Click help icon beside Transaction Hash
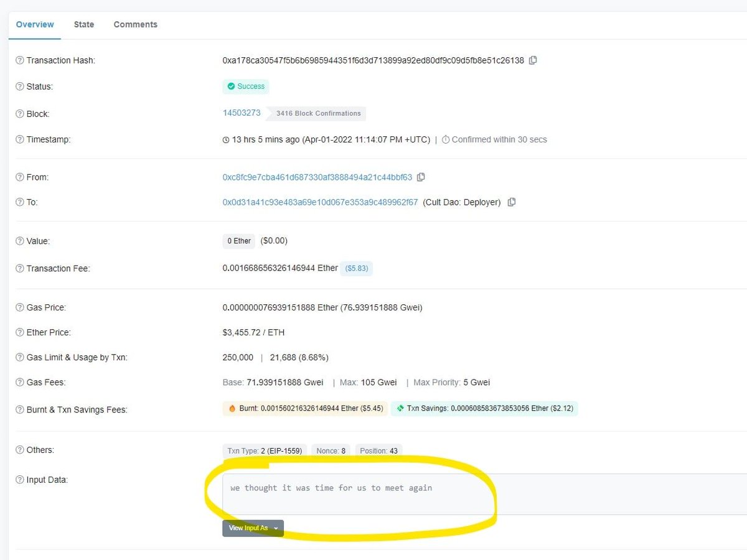Viewport: 747px width, 560px height. (20, 60)
